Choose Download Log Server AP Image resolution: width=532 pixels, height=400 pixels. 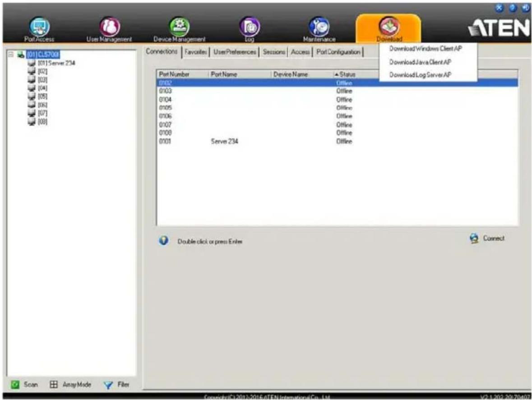pos(420,75)
